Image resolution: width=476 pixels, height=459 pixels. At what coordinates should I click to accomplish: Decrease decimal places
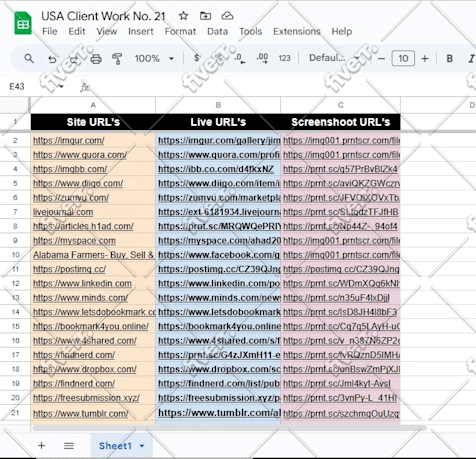(240, 58)
